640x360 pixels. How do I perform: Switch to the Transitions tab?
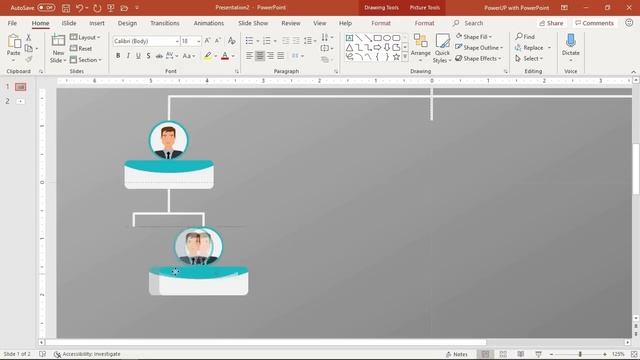[x=164, y=23]
